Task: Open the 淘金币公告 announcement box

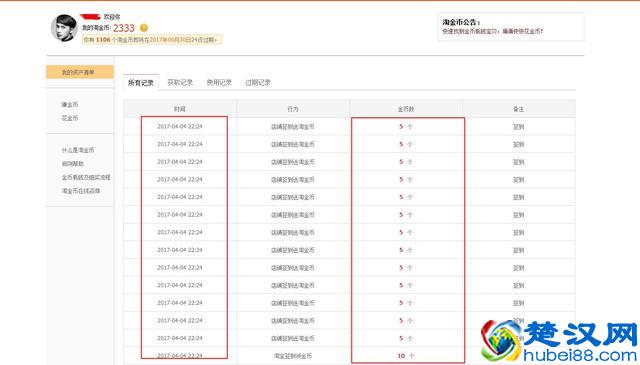Action: [x=511, y=27]
